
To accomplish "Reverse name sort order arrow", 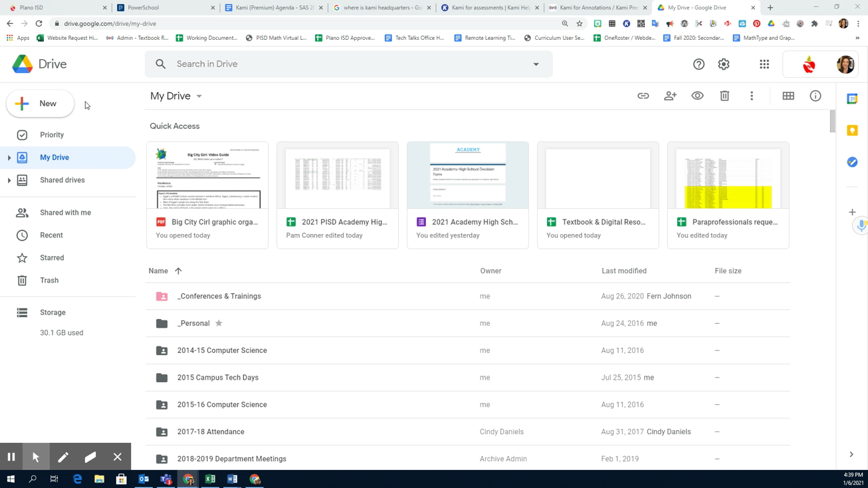I will coord(178,271).
